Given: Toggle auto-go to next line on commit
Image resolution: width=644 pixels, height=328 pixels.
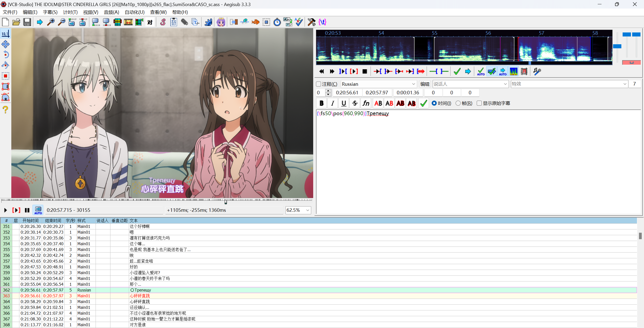Looking at the screenshot, I should click(x=492, y=71).
